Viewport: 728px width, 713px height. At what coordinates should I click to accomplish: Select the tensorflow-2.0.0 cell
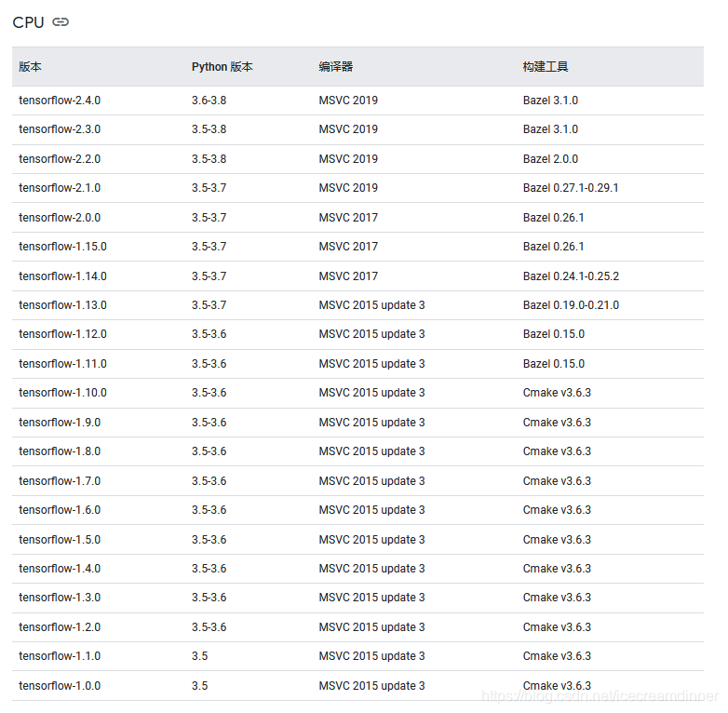click(x=60, y=217)
